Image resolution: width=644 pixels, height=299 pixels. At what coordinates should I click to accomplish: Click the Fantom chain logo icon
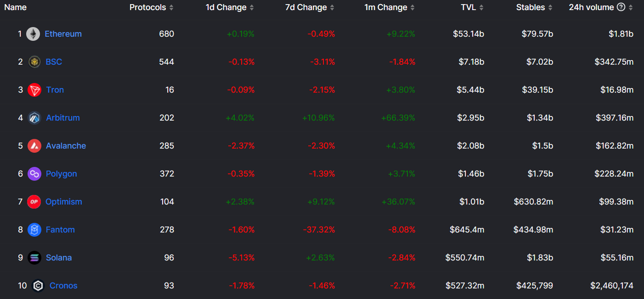click(x=34, y=230)
